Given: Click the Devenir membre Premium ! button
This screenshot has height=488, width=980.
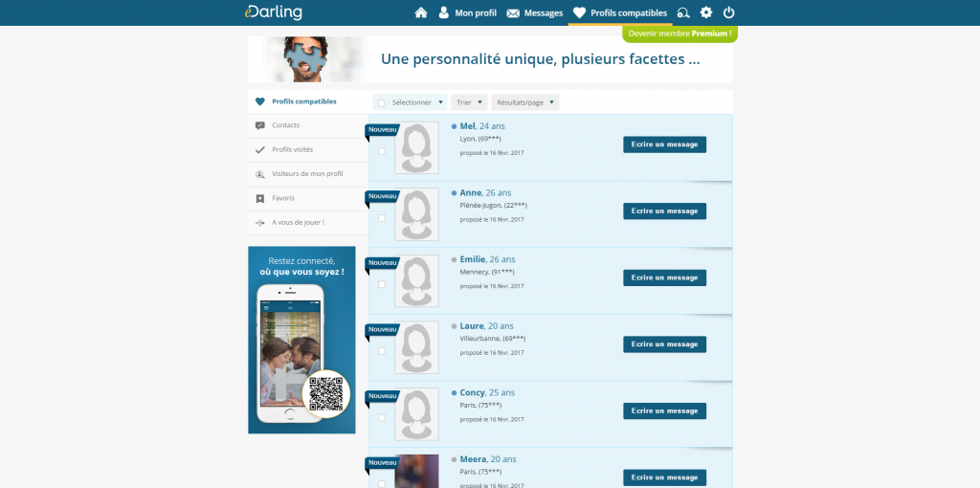Looking at the screenshot, I should [x=680, y=33].
